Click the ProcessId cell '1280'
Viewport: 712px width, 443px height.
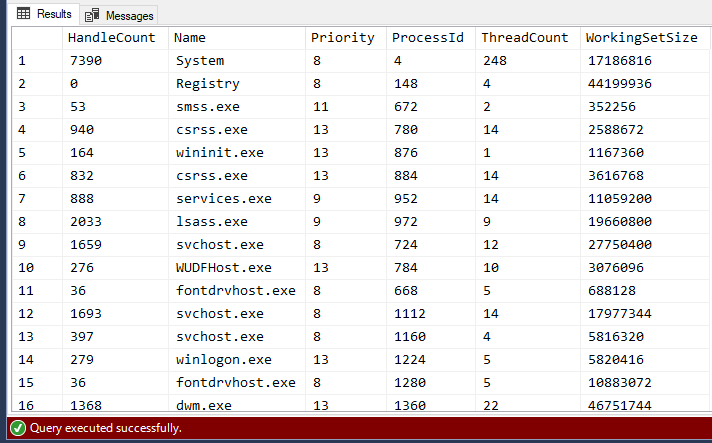(x=431, y=383)
